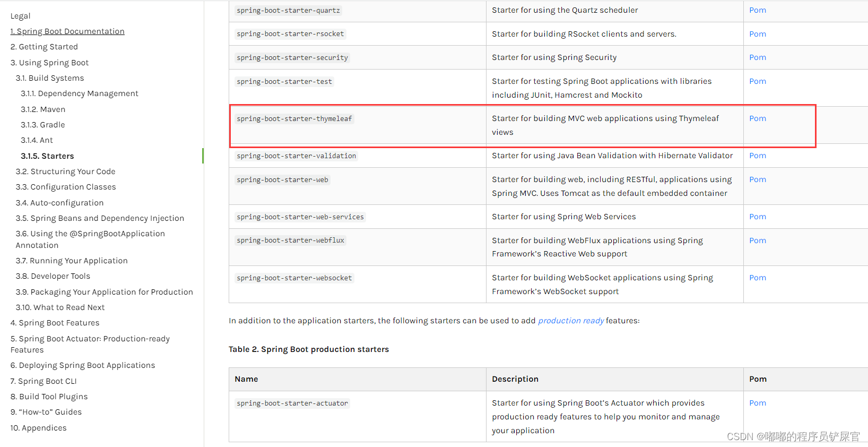Open Pom link for spring-boot-starter-websocket
Image resolution: width=868 pixels, height=447 pixels.
pos(758,278)
